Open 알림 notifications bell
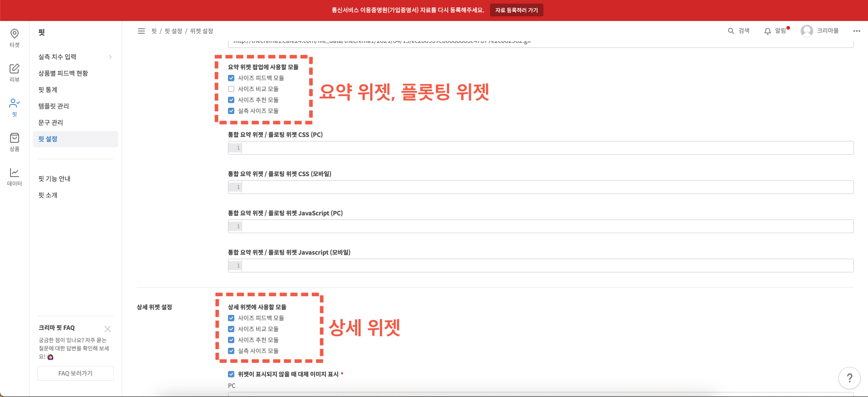 tap(768, 31)
